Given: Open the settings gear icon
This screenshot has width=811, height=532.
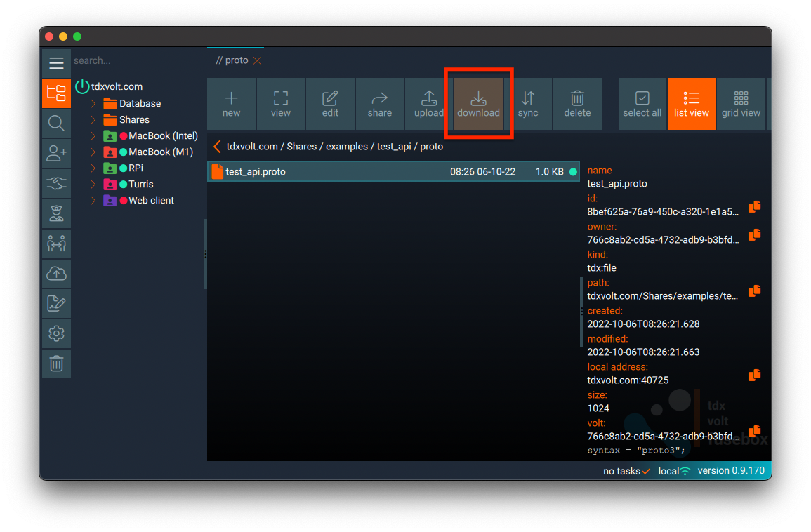Looking at the screenshot, I should click(x=56, y=333).
